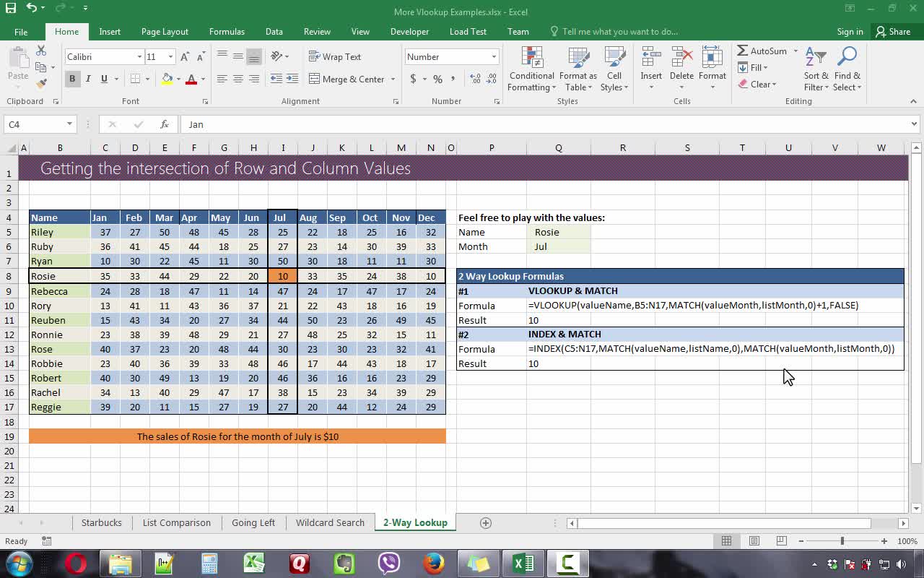Expand the Name Box dropdown arrow
The image size is (924, 578).
pyautogui.click(x=69, y=124)
